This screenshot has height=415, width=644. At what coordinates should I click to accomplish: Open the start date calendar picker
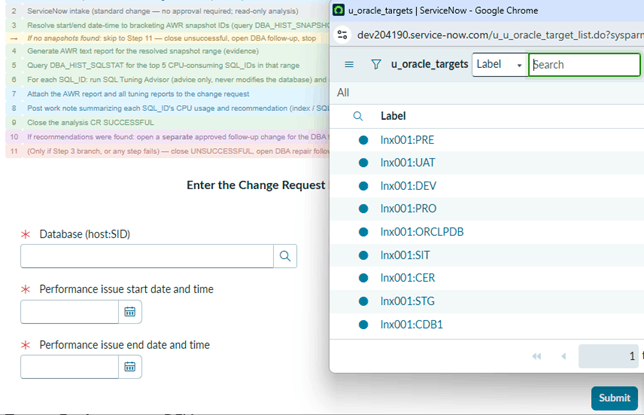pos(130,312)
